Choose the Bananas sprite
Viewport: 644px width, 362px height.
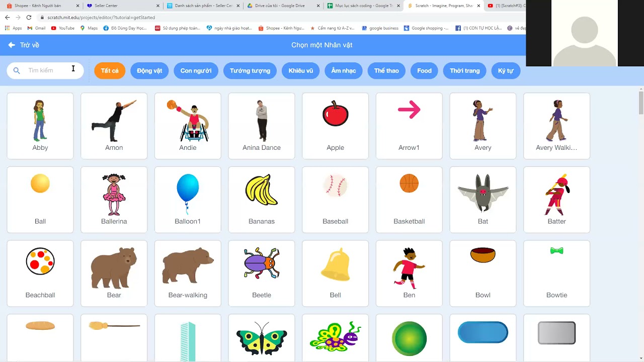262,200
